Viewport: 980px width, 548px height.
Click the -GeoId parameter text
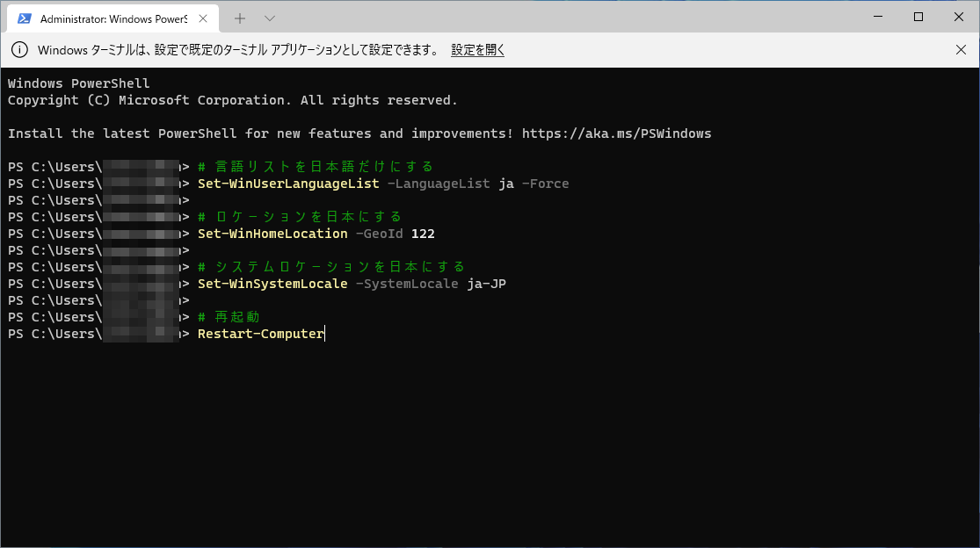pos(380,234)
